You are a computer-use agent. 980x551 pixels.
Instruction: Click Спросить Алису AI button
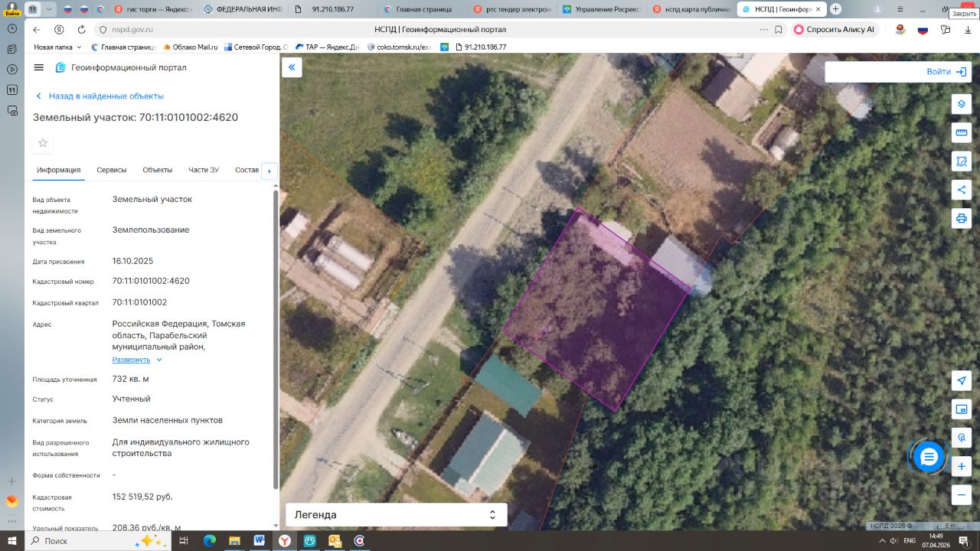click(x=835, y=29)
